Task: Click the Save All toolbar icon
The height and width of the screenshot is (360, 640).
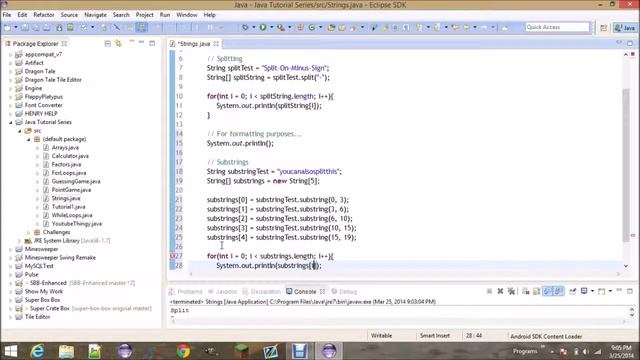Action: 36,27
